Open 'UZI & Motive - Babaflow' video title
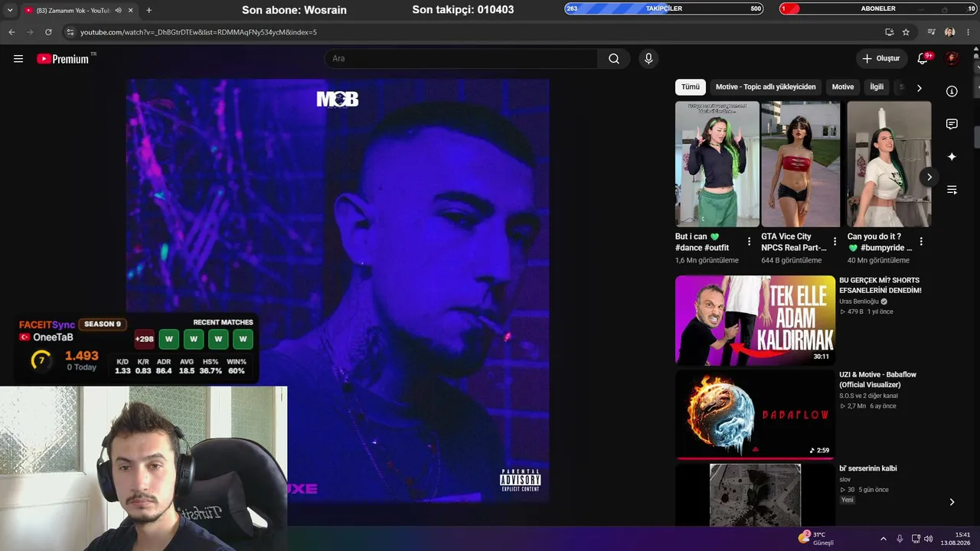The height and width of the screenshot is (551, 980). pos(877,380)
